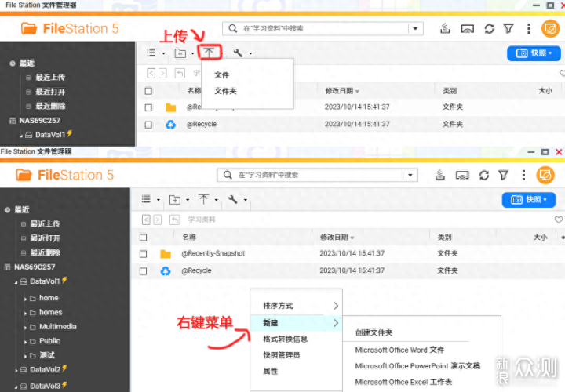The image size is (565, 392).
Task: Open the wrench tools icon in upper window
Action: tap(238, 53)
